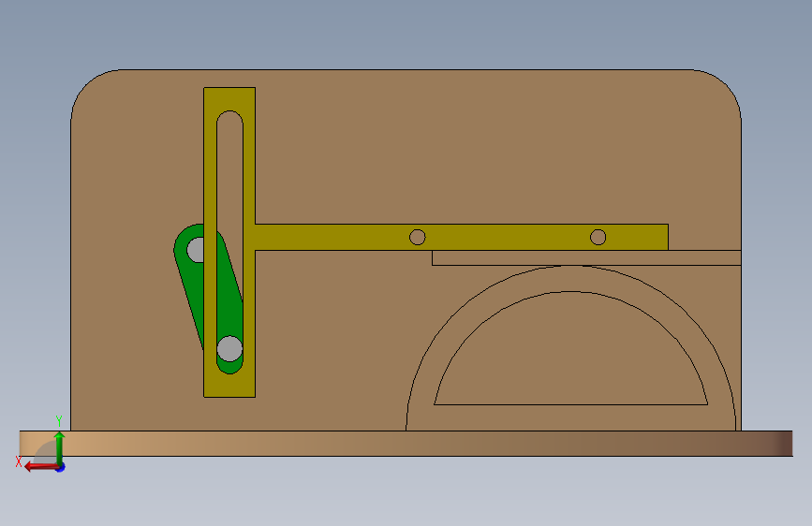The width and height of the screenshot is (812, 526).
Task: Select the rectangular guide ledge under the yellow bar
Action: click(586, 257)
